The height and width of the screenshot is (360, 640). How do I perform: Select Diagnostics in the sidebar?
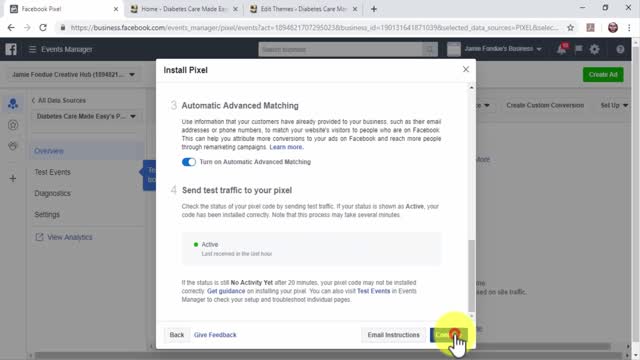[x=52, y=193]
